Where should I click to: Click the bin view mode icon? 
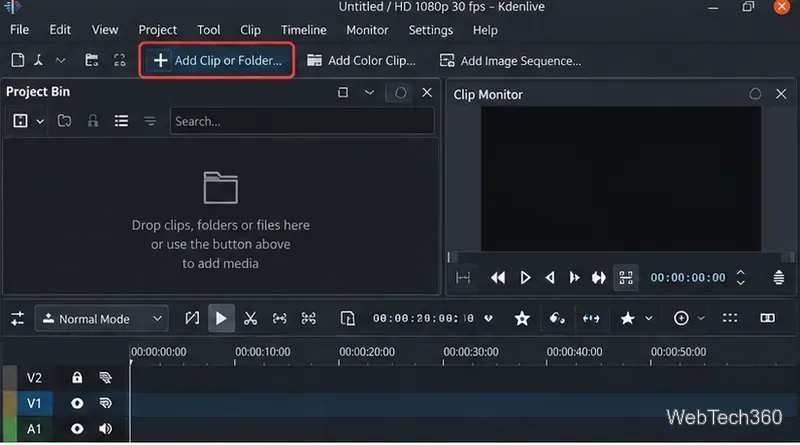[20, 121]
